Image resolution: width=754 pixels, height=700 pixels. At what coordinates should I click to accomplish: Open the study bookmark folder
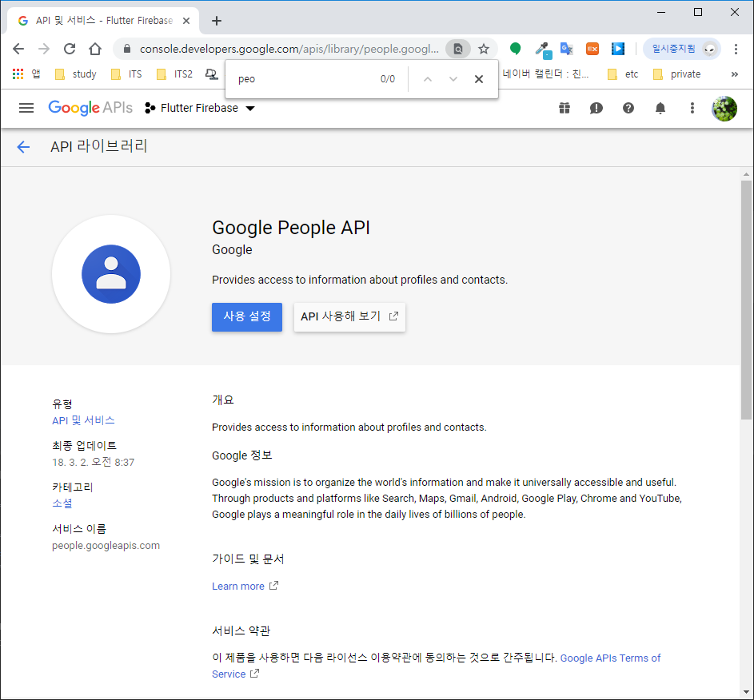76,74
